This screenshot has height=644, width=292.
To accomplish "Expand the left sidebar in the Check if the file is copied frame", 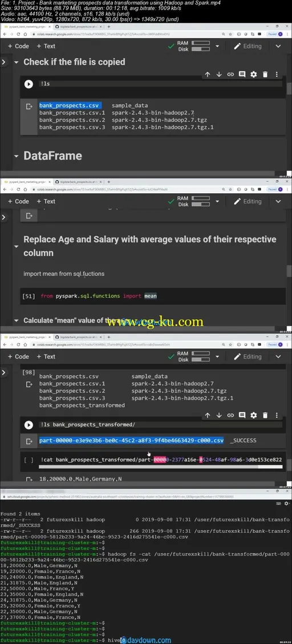I will coord(3,62).
